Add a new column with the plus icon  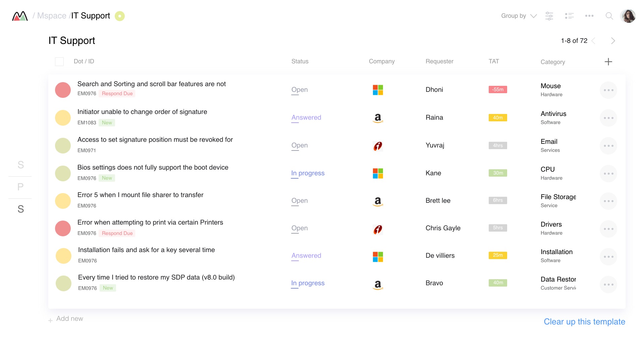tap(608, 62)
